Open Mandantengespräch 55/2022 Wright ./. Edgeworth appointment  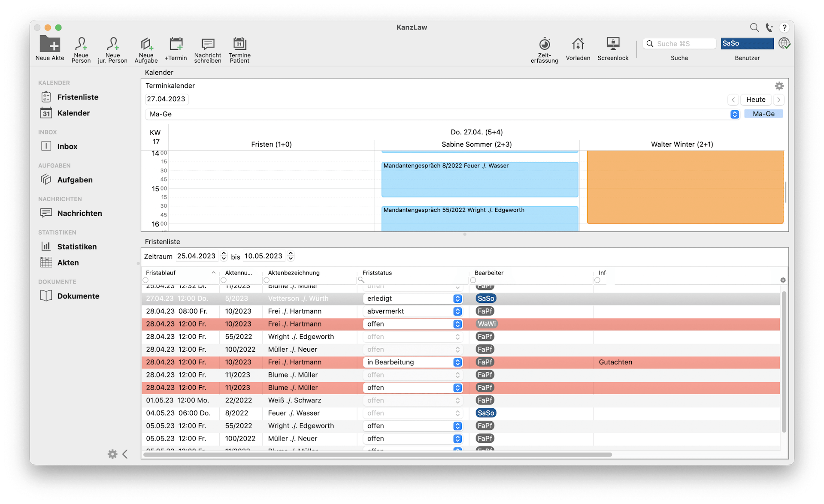480,219
